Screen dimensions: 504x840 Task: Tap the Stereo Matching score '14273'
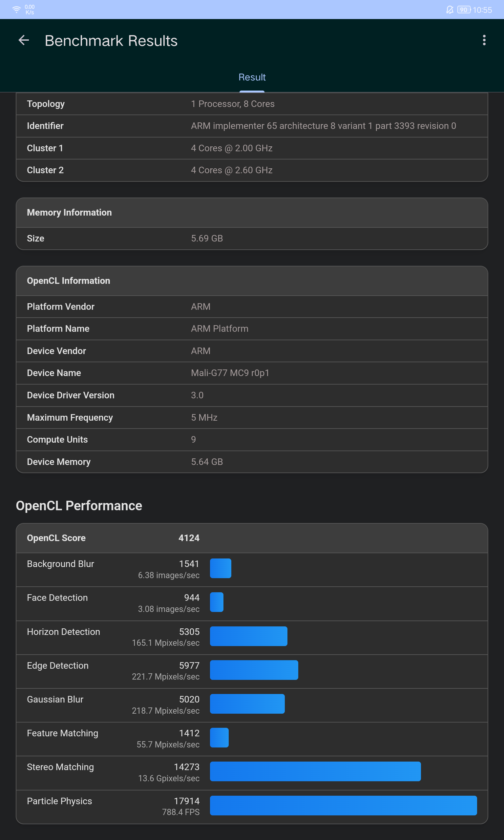186,767
